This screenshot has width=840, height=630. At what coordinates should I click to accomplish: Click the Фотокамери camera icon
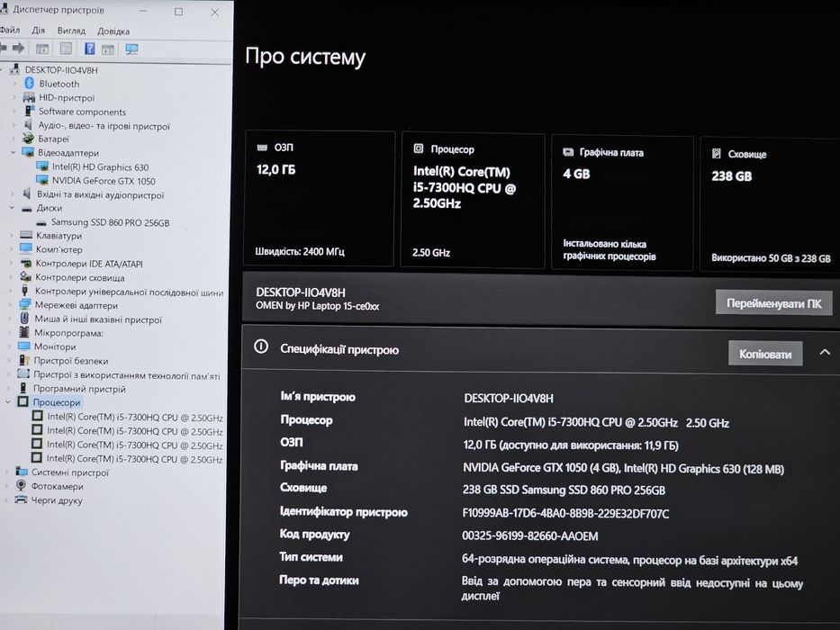point(21,485)
